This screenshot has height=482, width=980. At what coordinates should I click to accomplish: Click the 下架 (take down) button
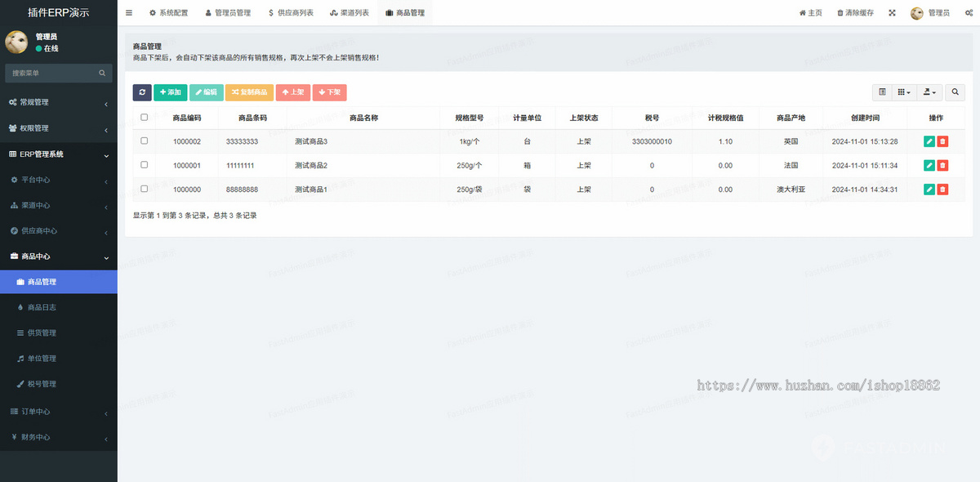[329, 92]
